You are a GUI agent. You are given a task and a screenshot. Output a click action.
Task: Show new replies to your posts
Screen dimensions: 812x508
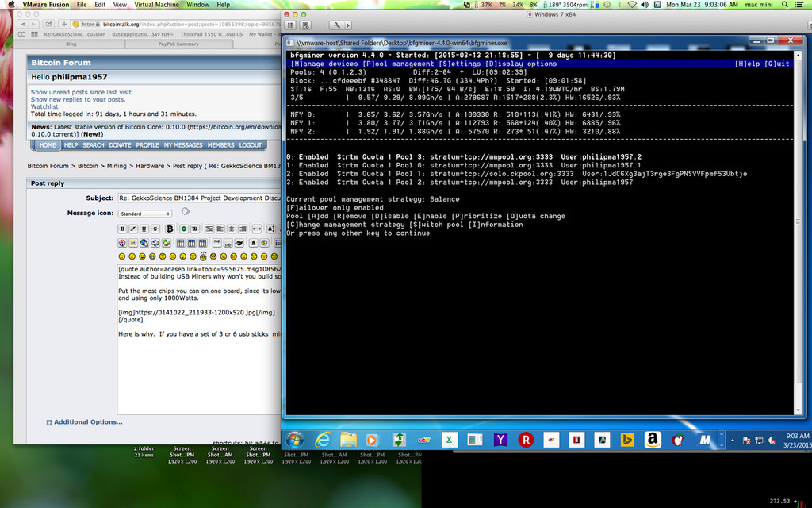click(x=78, y=99)
